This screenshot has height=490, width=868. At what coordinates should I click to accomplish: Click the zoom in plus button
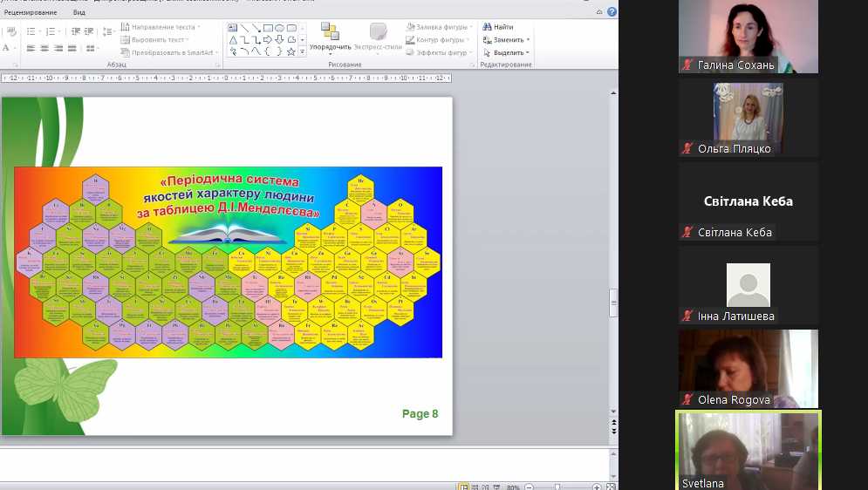[x=597, y=487]
